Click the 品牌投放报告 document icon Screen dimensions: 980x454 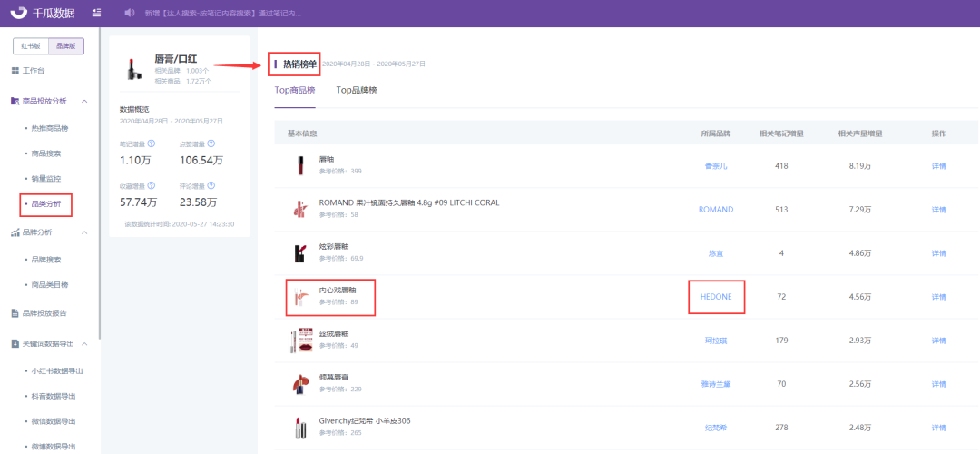[x=15, y=313]
